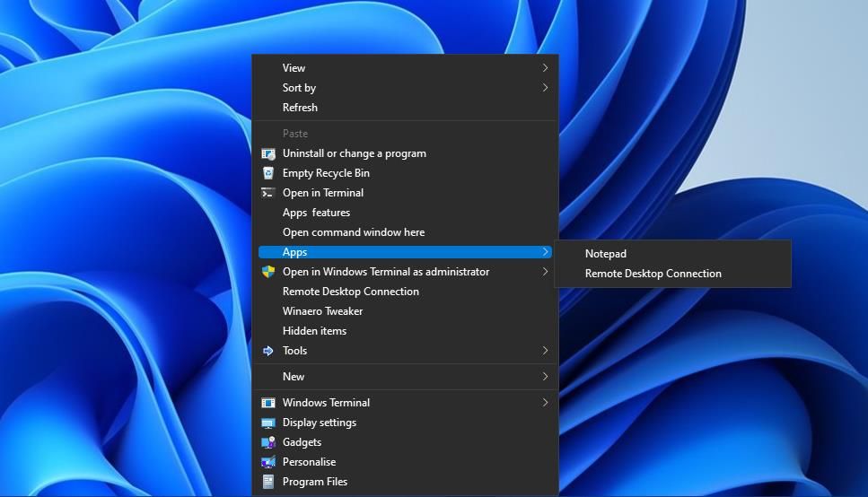The image size is (868, 497).
Task: Click the Program Files icon
Action: 267,482
